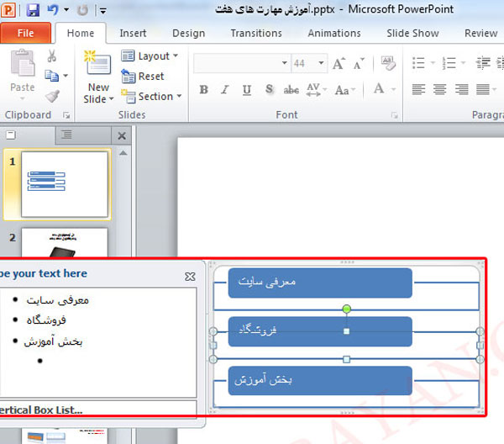Click the Save icon in quick access toolbar

pos(33,10)
